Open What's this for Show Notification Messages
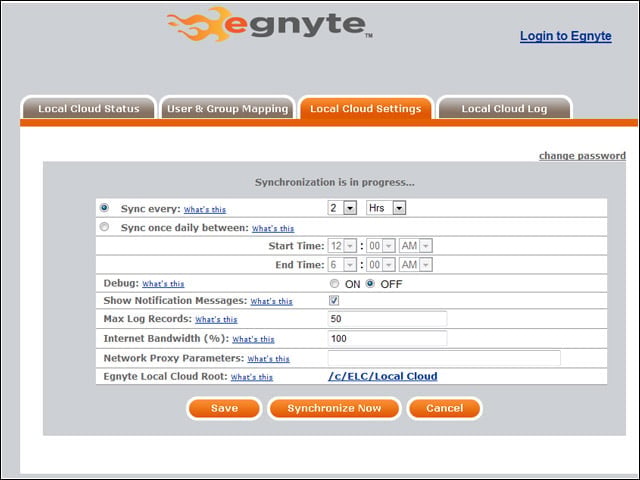 (x=271, y=301)
